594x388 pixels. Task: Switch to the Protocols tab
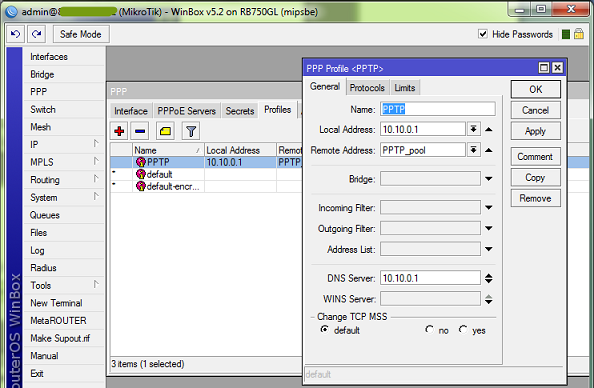pyautogui.click(x=367, y=88)
